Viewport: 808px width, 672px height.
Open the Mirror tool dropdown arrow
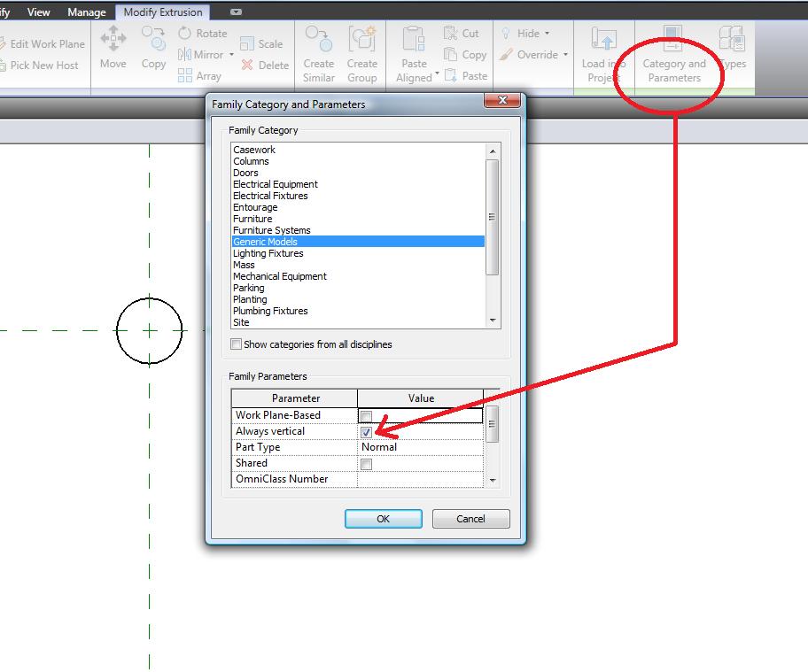pyautogui.click(x=231, y=55)
